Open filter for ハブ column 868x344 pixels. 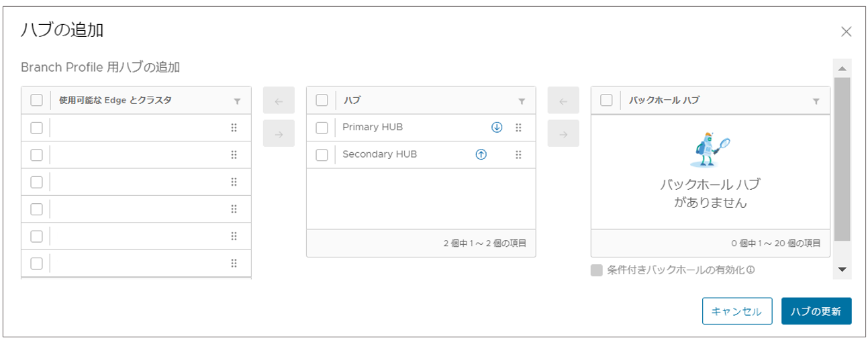click(522, 101)
